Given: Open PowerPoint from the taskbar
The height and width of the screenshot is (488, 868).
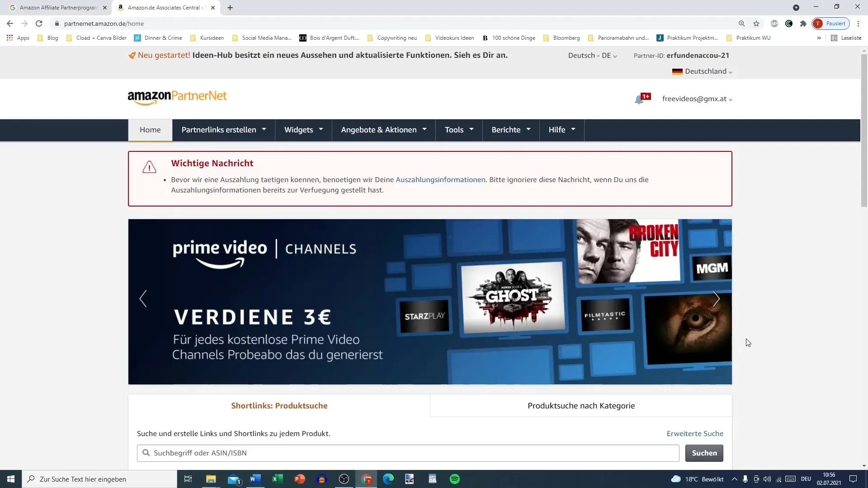Looking at the screenshot, I should click(x=299, y=479).
